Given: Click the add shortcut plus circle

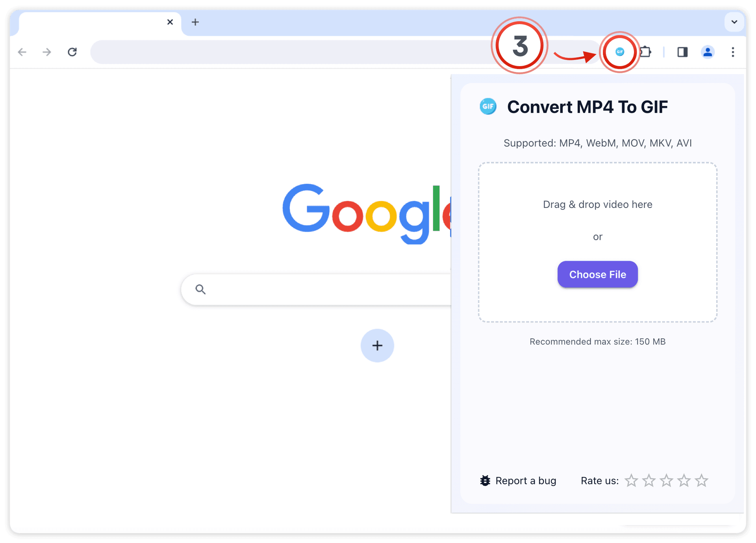Looking at the screenshot, I should 377,345.
